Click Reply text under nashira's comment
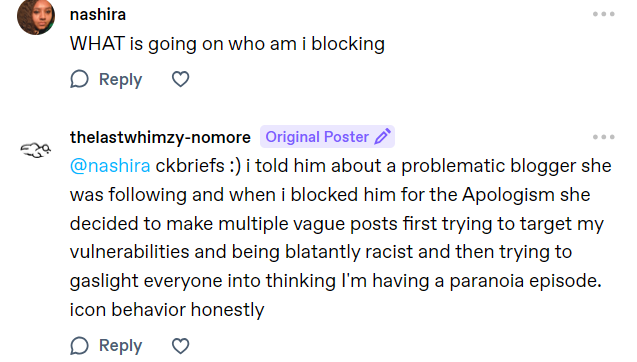 120,79
